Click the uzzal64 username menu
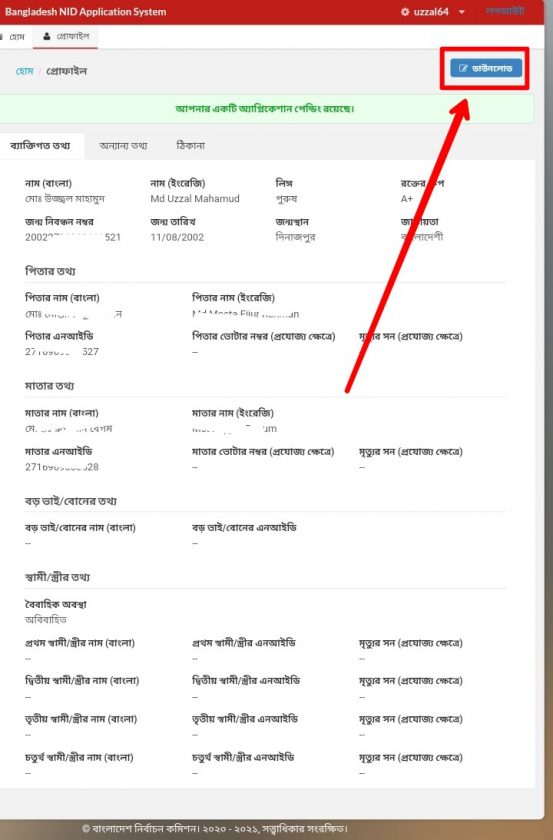 [431, 12]
